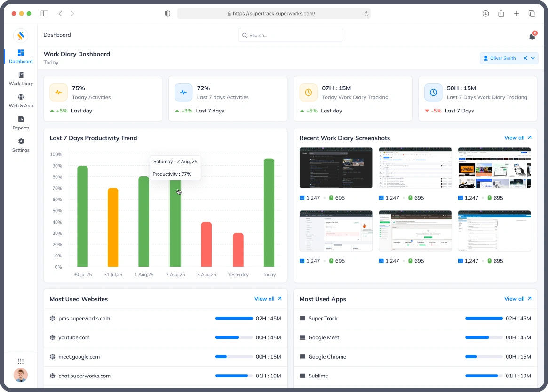
Task: Open the Web & App section
Action: (x=21, y=97)
